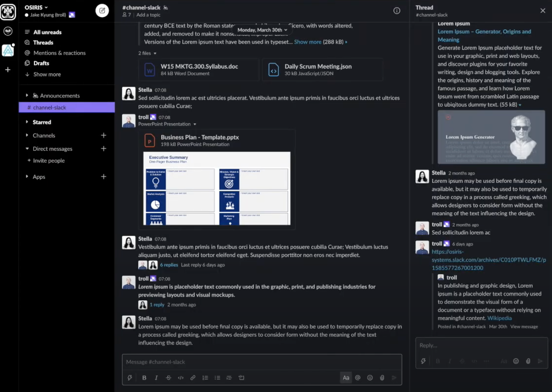Image resolution: width=552 pixels, height=392 pixels.
Task: Open the compose new message button
Action: tap(102, 10)
